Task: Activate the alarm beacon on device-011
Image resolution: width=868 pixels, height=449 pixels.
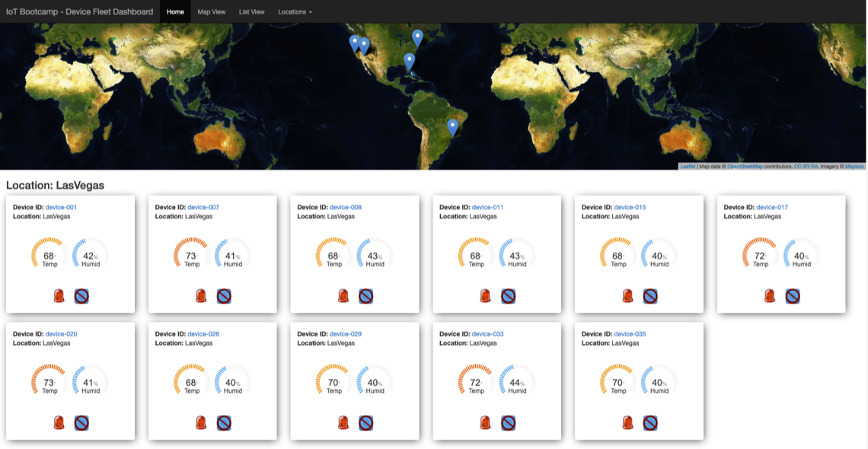Action: click(486, 296)
